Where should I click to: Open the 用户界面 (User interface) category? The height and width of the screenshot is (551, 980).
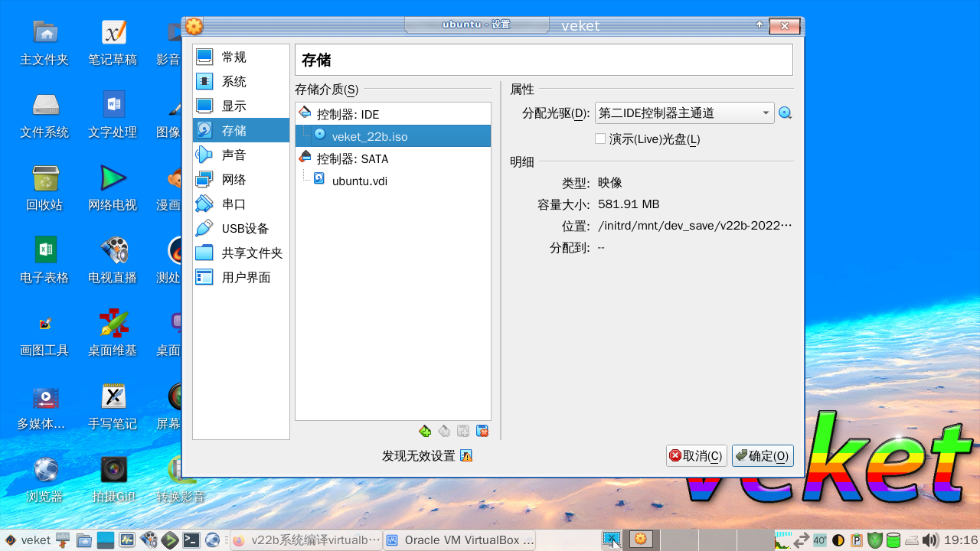point(240,278)
